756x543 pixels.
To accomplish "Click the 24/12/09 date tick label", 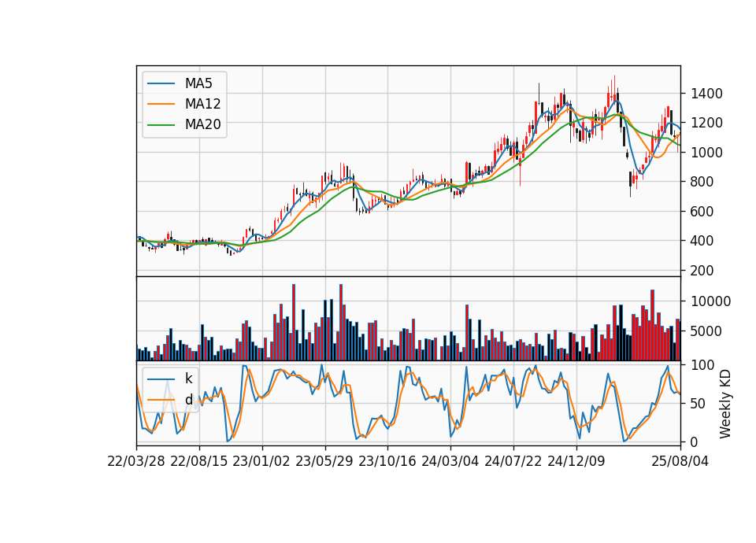I will [x=576, y=461].
